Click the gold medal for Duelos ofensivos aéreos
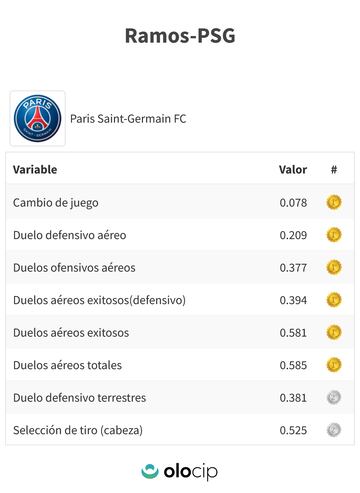This screenshot has height=493, width=360. [x=334, y=267]
